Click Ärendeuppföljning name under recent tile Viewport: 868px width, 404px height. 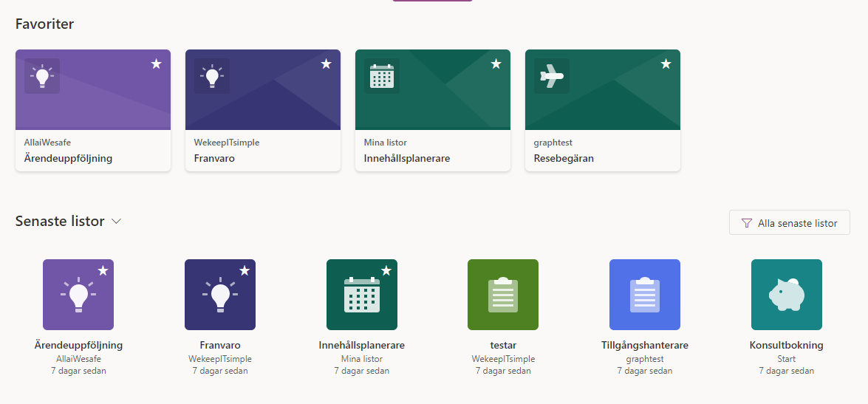[78, 346]
